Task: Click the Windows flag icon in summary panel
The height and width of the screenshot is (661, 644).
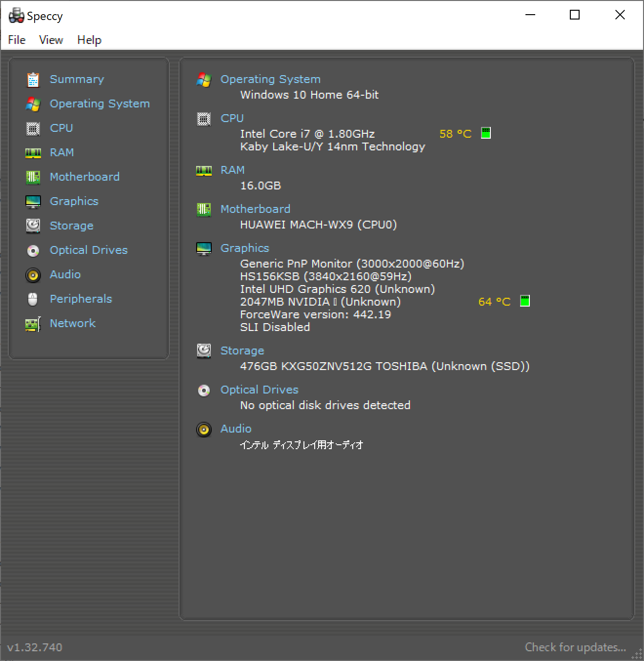Action: tap(203, 80)
